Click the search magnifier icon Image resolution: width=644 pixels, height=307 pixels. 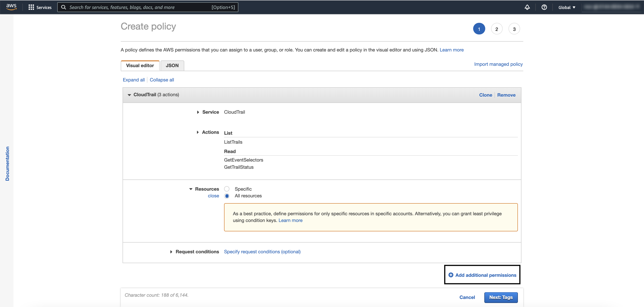point(64,7)
